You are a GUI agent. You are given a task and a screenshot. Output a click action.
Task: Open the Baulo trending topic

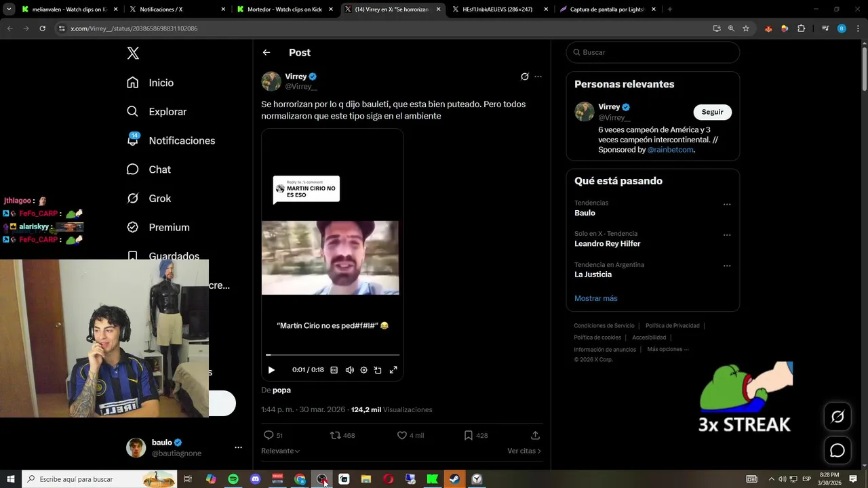[585, 213]
